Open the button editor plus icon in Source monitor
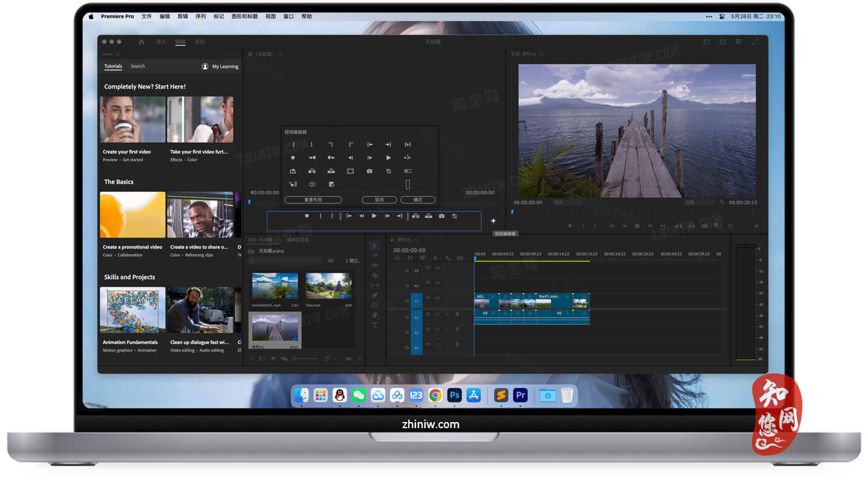 [x=493, y=221]
